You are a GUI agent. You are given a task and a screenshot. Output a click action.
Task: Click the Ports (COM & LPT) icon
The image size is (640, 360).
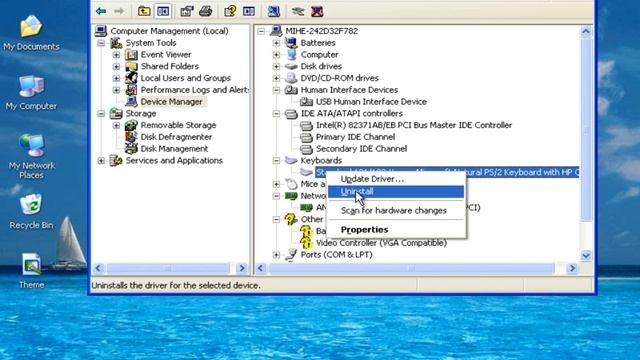[291, 254]
